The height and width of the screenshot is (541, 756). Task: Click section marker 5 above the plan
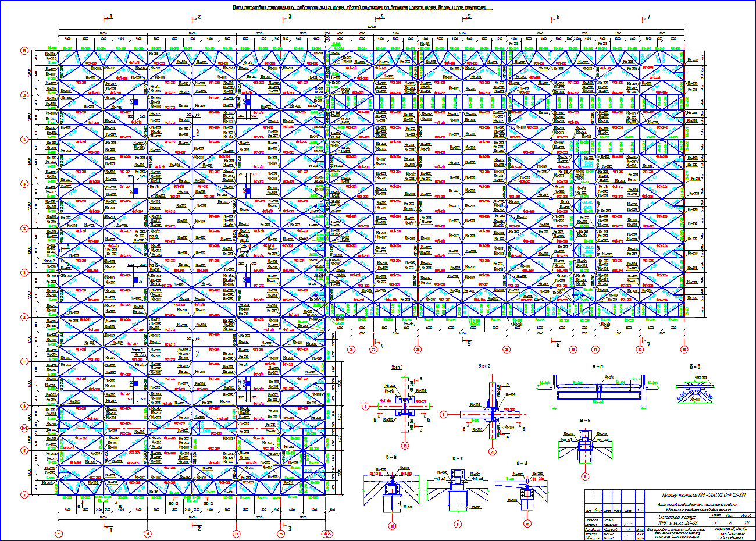469,17
